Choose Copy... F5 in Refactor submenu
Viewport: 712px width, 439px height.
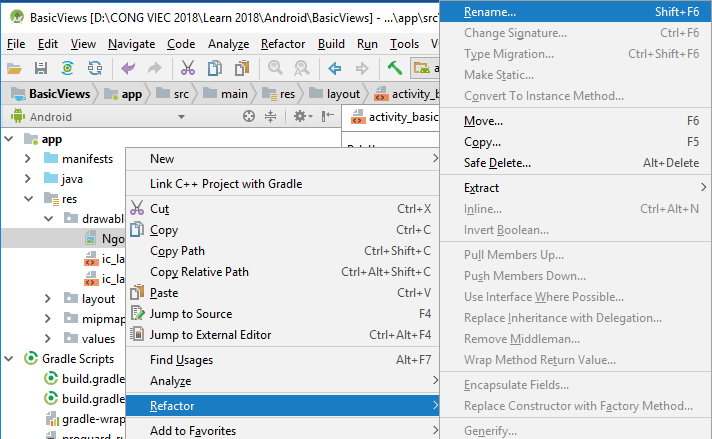(x=575, y=142)
